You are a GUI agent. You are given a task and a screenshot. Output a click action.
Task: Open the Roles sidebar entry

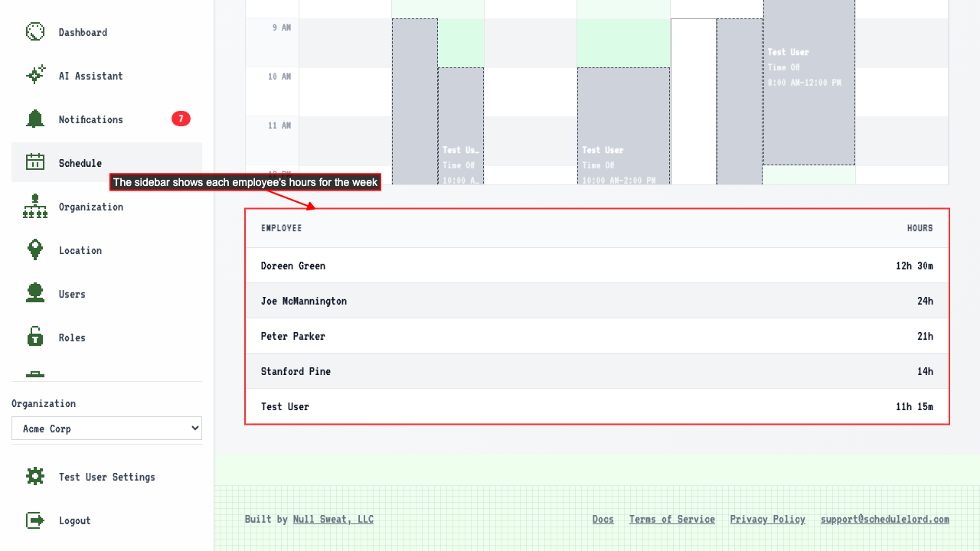[106, 337]
